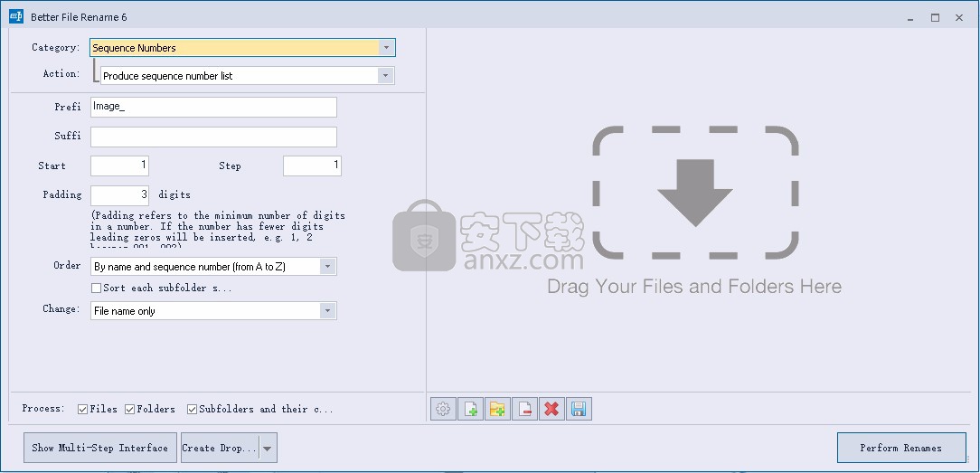Toggle the Folders checkbox
The width and height of the screenshot is (980, 473).
[130, 409]
